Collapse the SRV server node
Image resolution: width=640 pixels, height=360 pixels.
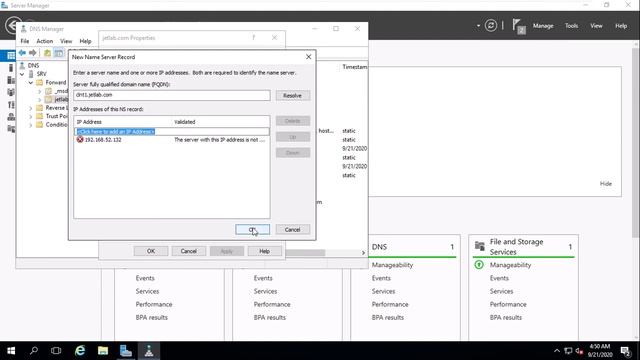(x=22, y=74)
